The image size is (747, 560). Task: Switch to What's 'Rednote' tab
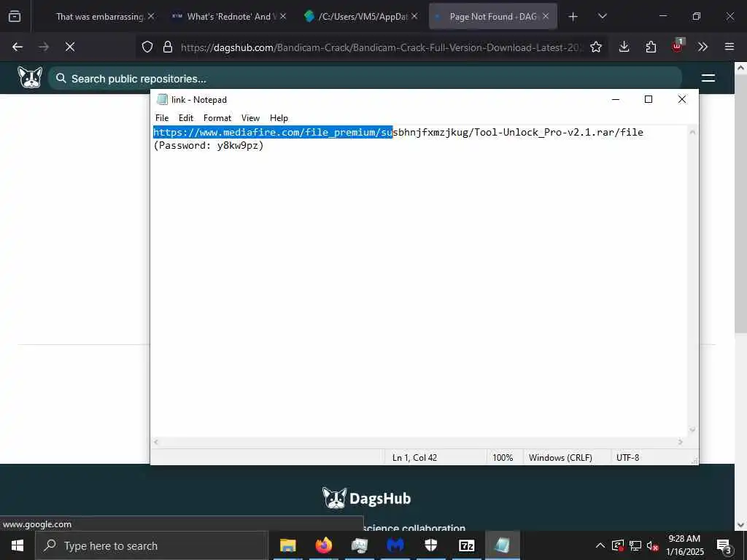[228, 17]
